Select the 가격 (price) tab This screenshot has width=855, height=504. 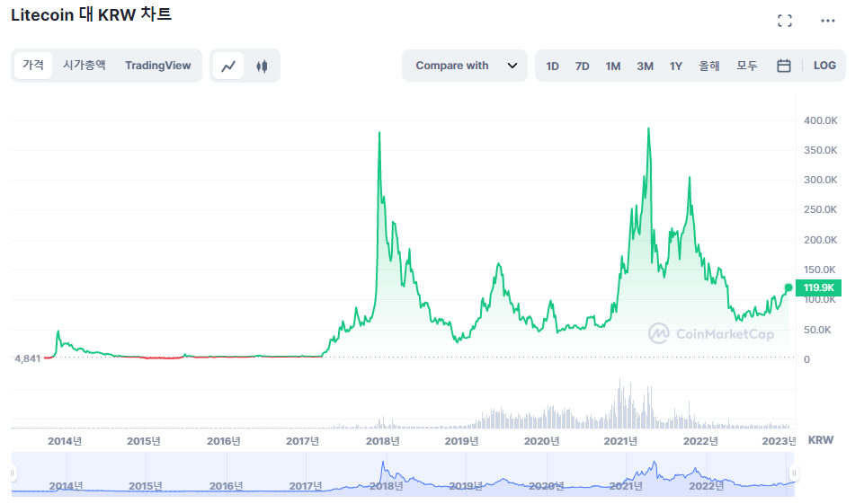click(33, 66)
